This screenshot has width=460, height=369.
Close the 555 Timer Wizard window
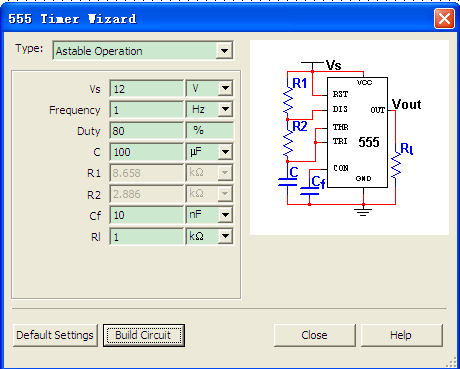[444, 18]
